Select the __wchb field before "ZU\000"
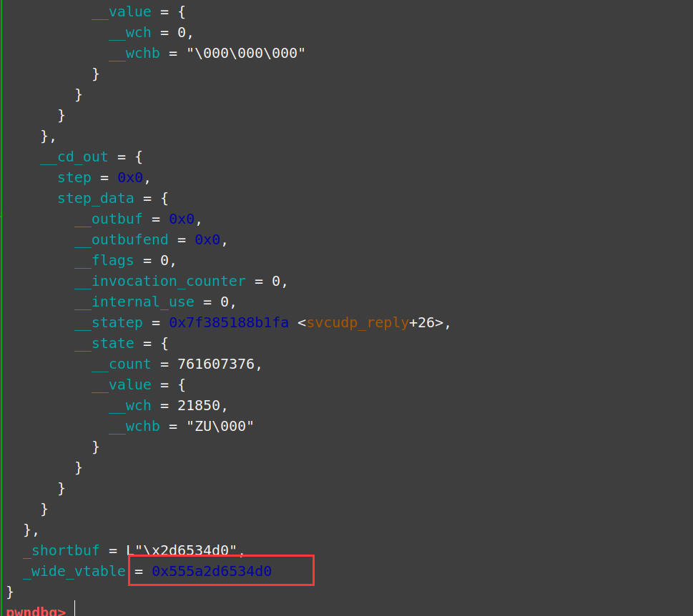 134,427
